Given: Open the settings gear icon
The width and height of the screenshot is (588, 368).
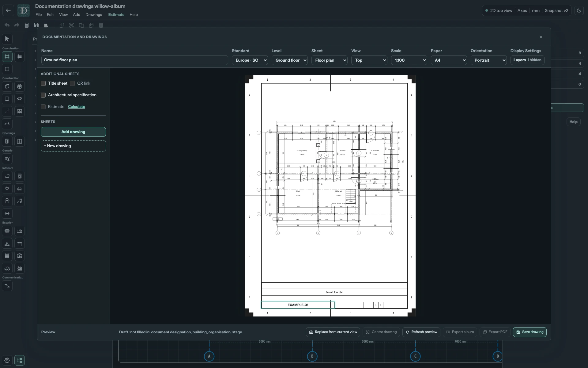Looking at the screenshot, I should point(7,360).
